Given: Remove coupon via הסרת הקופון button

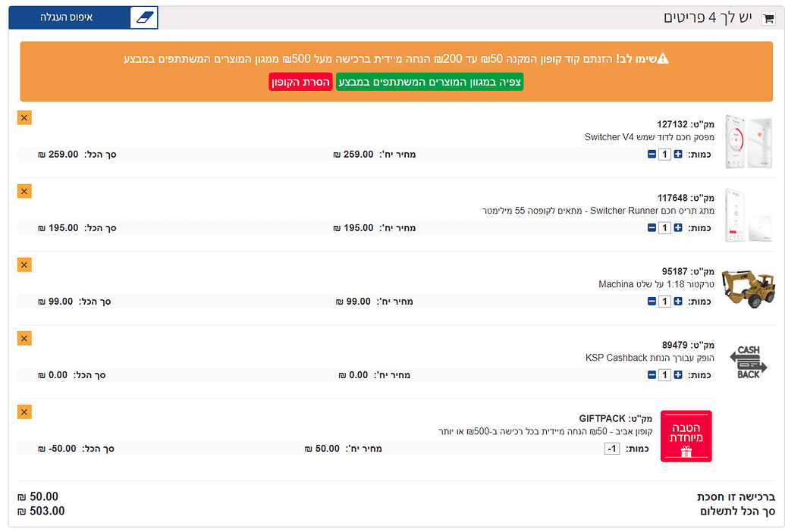Looking at the screenshot, I should point(300,82).
